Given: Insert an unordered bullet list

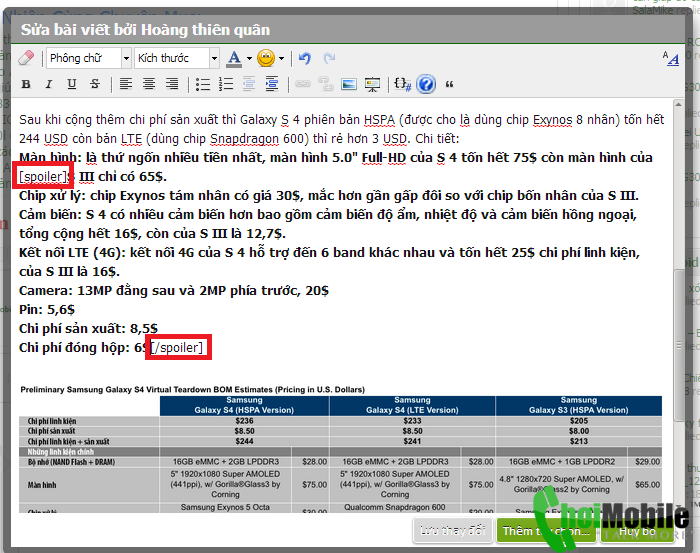Looking at the screenshot, I should pos(203,84).
